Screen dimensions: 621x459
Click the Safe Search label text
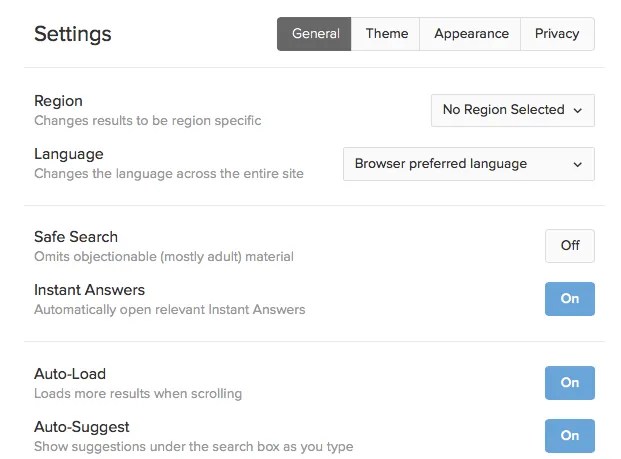point(76,237)
